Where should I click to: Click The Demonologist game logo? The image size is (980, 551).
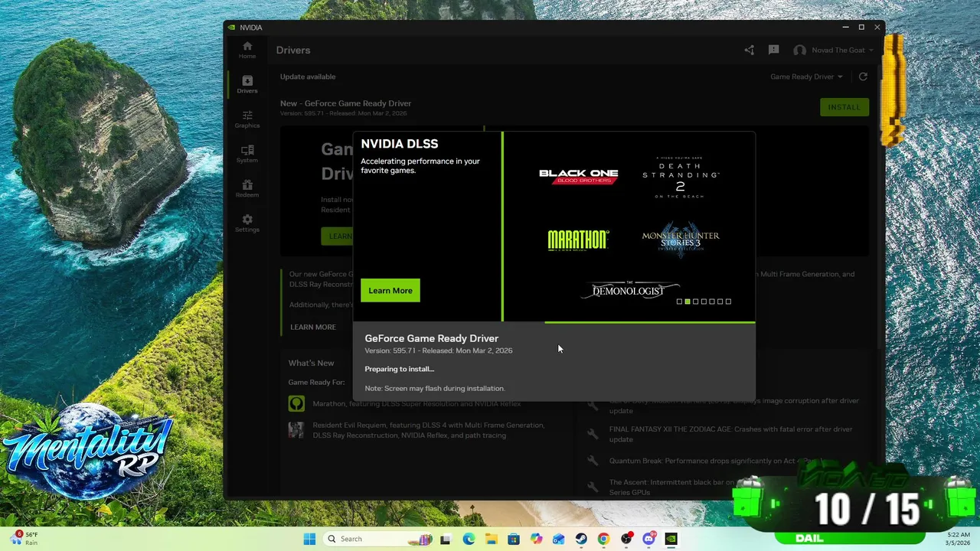[x=629, y=290]
